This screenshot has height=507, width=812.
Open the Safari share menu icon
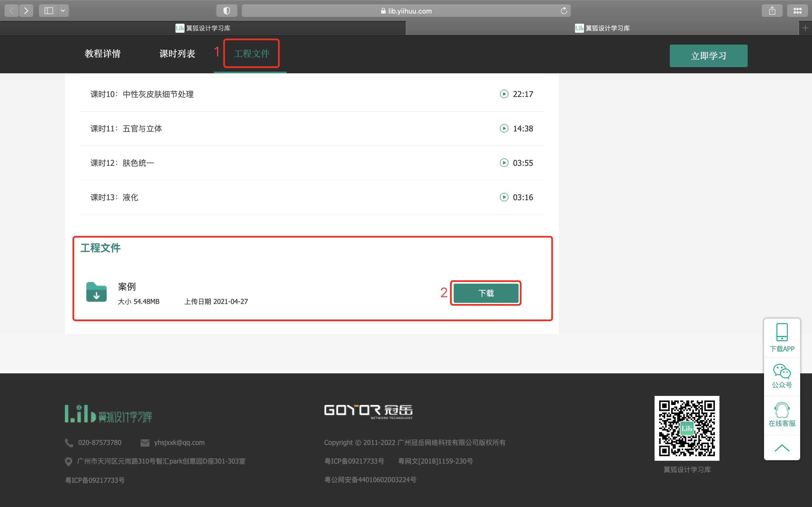[x=772, y=11]
